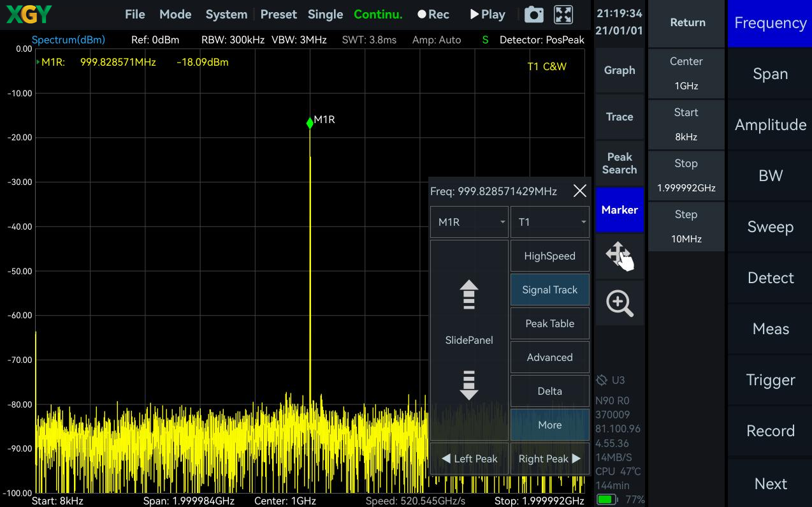Click the battery indicator icon

[x=607, y=499]
